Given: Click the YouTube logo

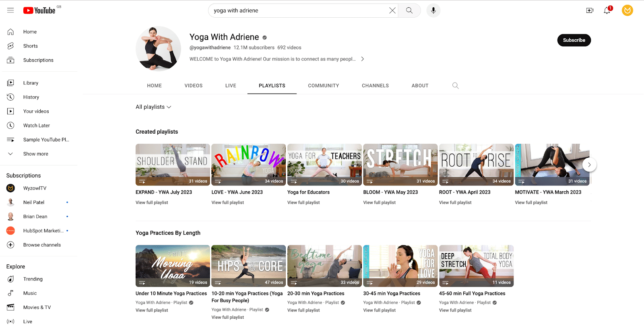Looking at the screenshot, I should (39, 10).
